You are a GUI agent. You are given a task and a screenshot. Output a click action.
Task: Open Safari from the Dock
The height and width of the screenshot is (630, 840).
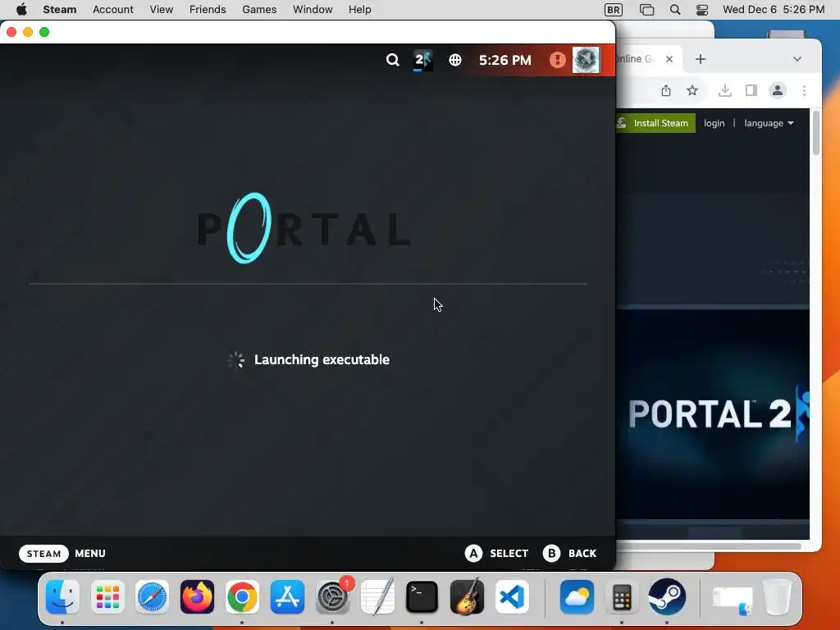152,597
